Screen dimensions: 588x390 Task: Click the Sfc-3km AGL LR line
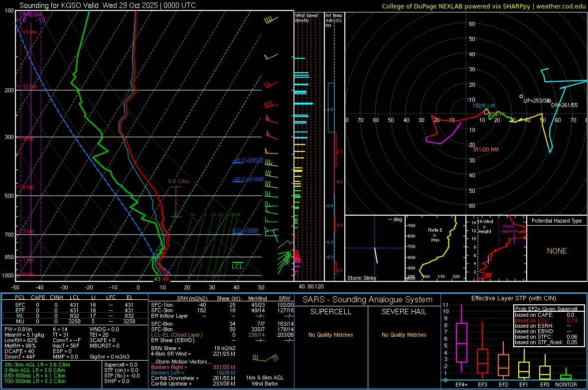(x=37, y=365)
